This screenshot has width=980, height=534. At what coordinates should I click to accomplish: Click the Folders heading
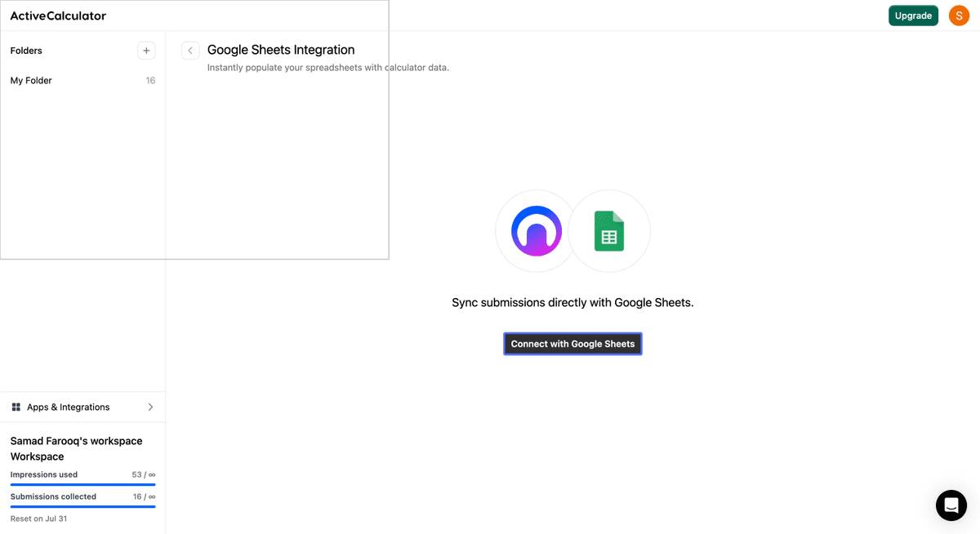[x=26, y=51]
